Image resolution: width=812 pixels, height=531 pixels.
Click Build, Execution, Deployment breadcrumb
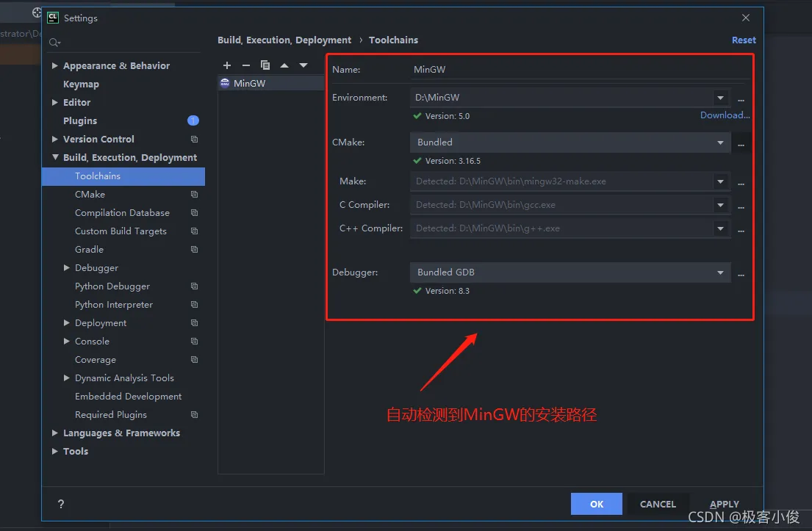pyautogui.click(x=284, y=40)
